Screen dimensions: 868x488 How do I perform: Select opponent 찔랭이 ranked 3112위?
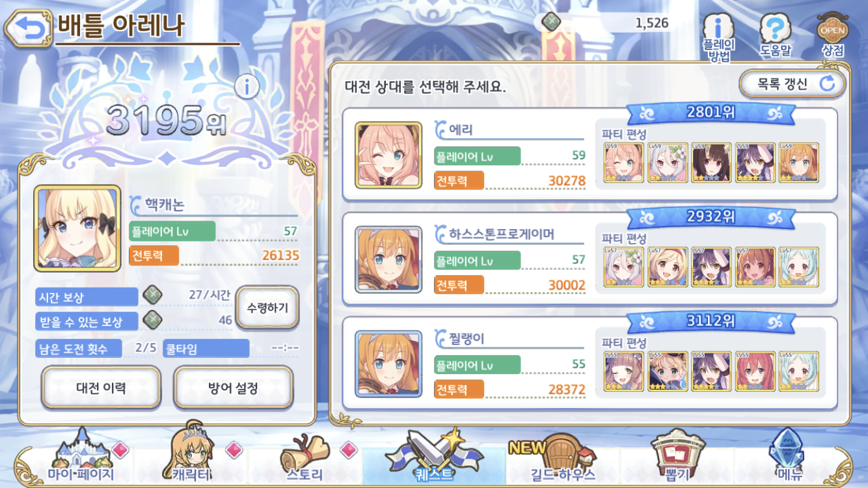click(x=590, y=363)
